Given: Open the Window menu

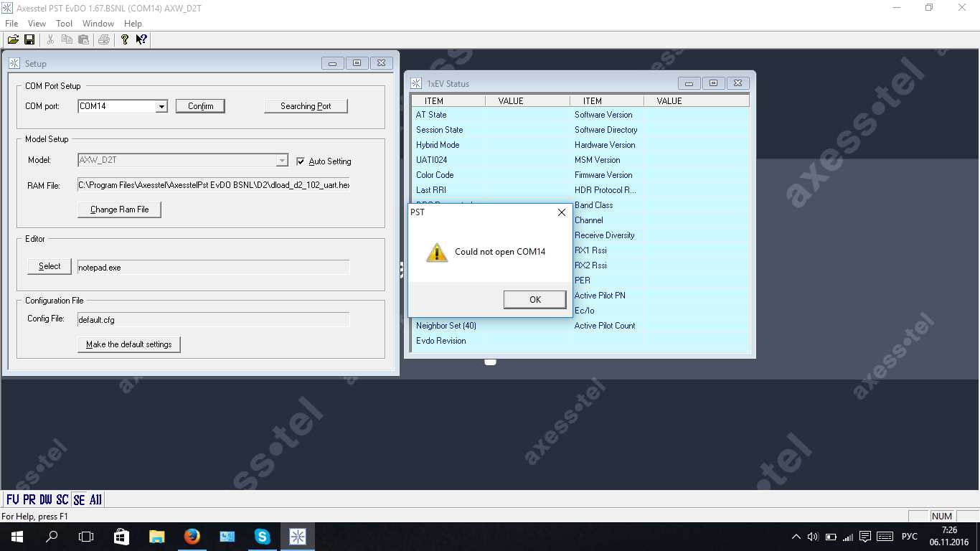Looking at the screenshot, I should coord(98,24).
